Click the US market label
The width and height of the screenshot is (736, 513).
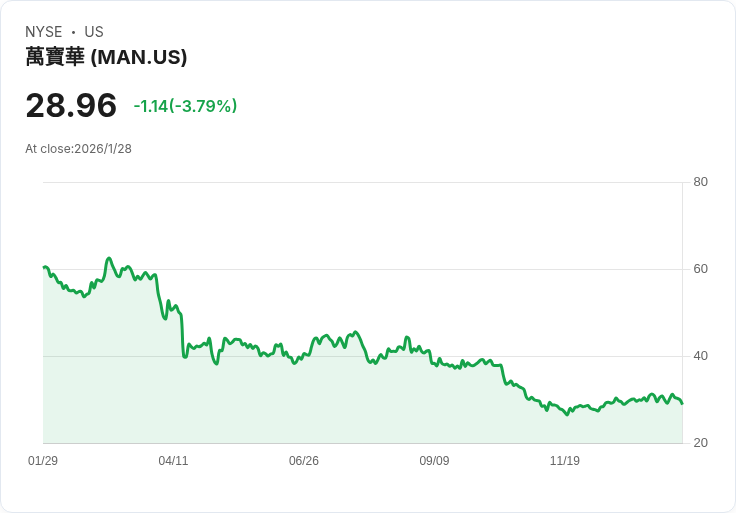(x=94, y=32)
